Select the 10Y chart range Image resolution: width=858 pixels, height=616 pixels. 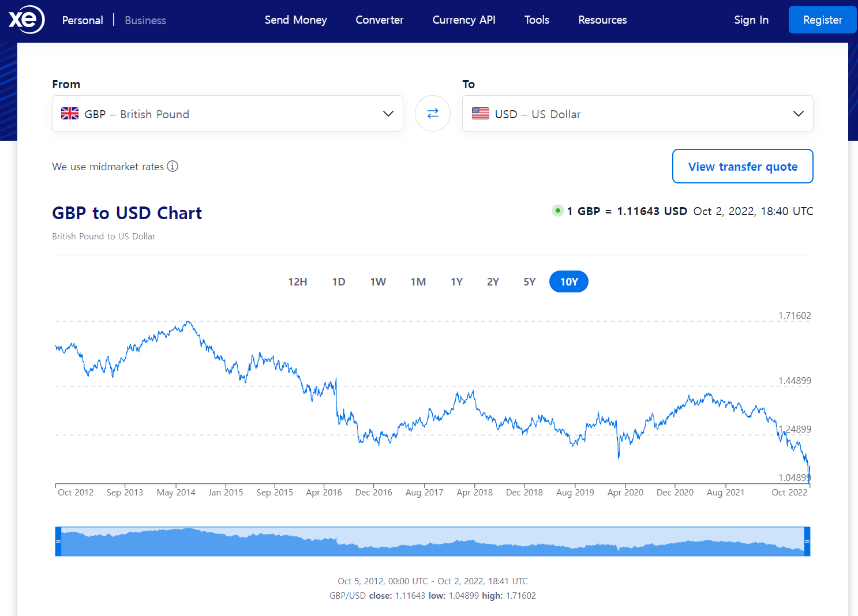click(x=569, y=281)
